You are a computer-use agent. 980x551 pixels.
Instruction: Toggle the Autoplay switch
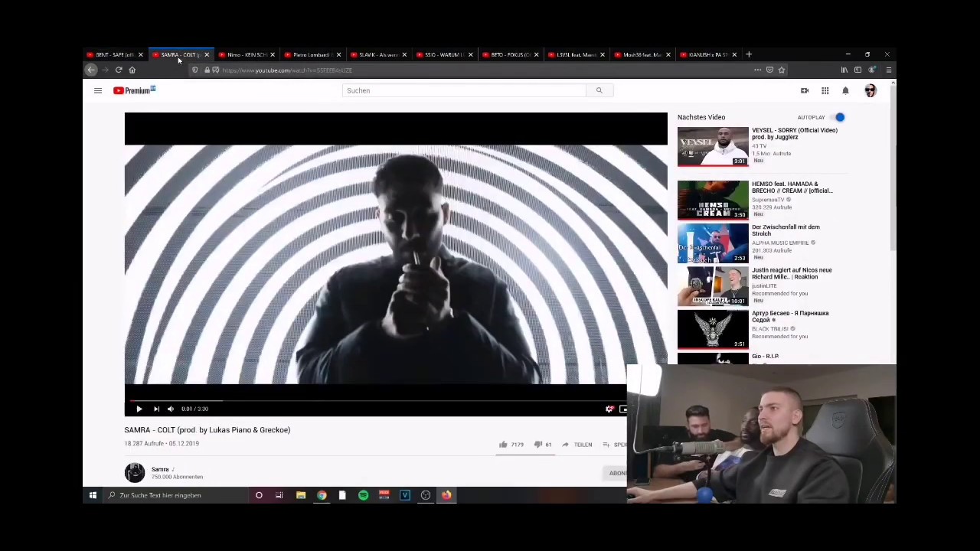(x=839, y=117)
